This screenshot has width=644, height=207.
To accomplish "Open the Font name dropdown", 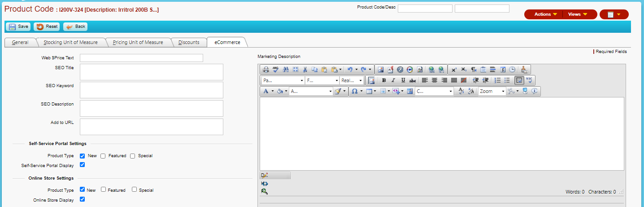I will tap(322, 80).
